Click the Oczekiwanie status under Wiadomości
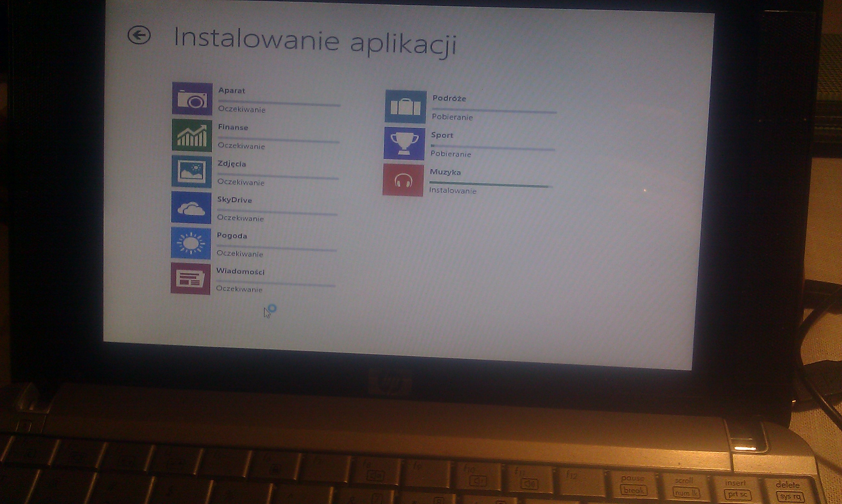 (x=239, y=289)
